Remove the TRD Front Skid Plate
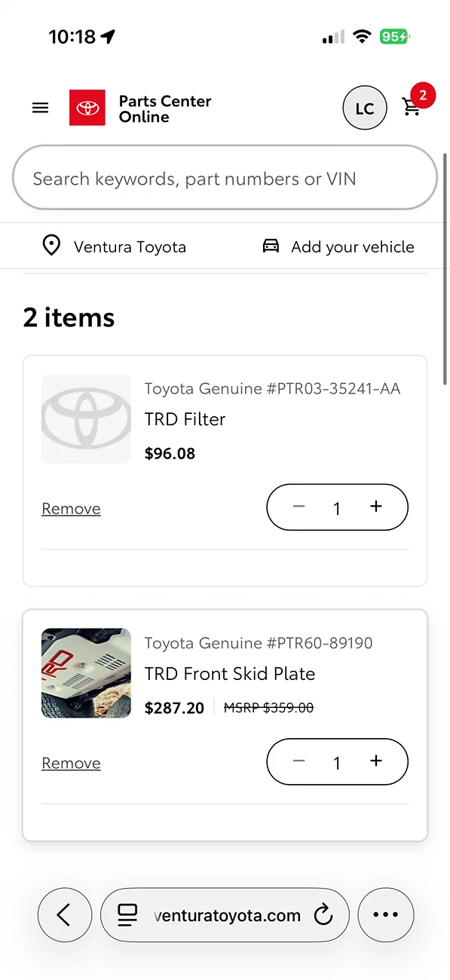 (x=71, y=763)
